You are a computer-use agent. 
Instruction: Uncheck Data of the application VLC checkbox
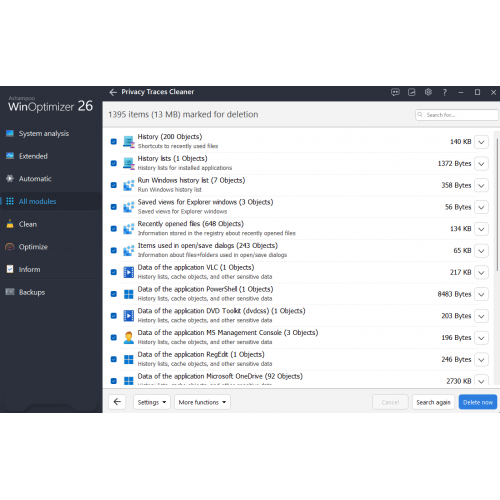[x=114, y=272]
